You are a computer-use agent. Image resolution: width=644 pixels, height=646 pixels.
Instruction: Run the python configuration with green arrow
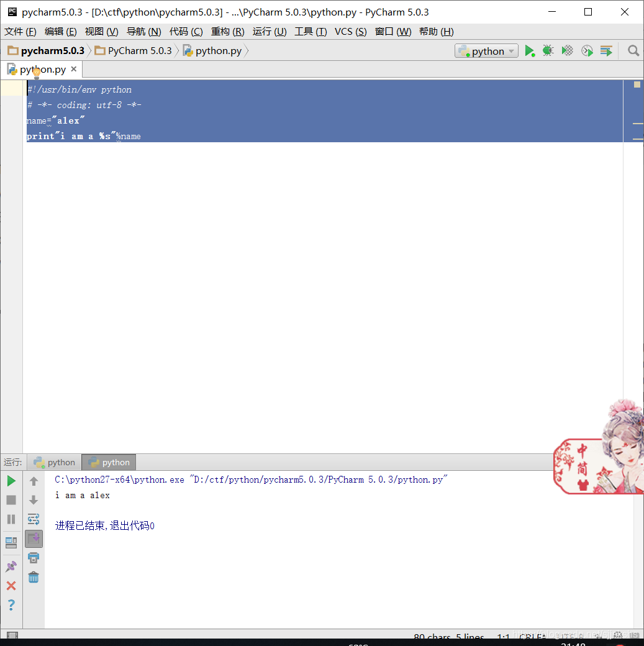pos(530,51)
